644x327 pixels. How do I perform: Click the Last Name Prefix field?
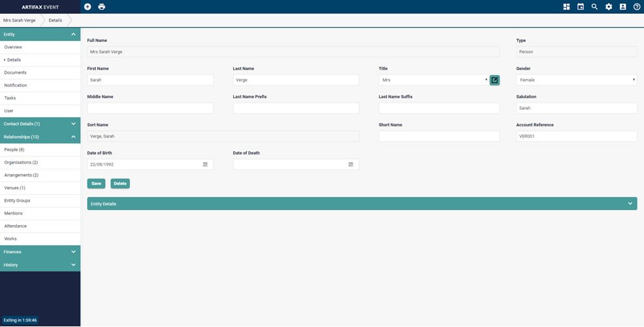pos(296,108)
